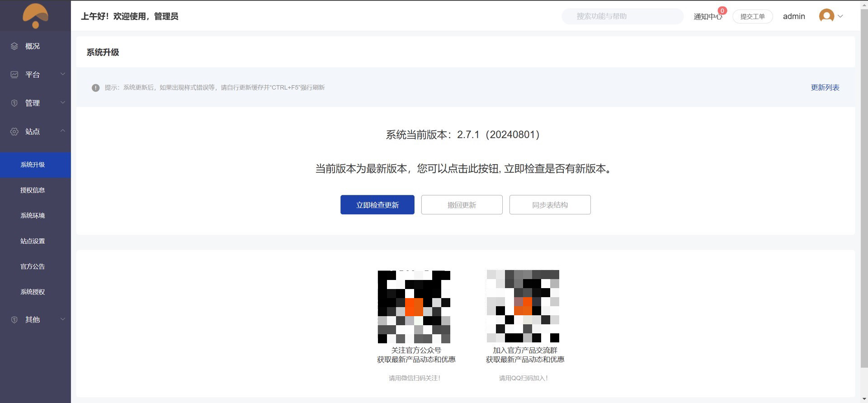Open 授权信息 submenu item
868x403 pixels.
pyautogui.click(x=35, y=190)
